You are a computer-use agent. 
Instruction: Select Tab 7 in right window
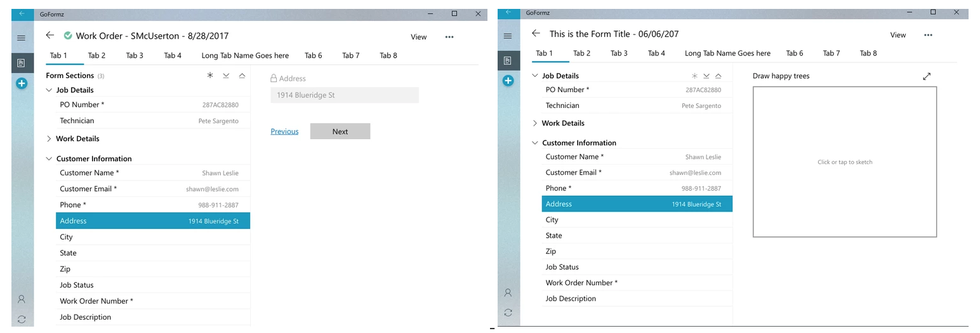(831, 53)
